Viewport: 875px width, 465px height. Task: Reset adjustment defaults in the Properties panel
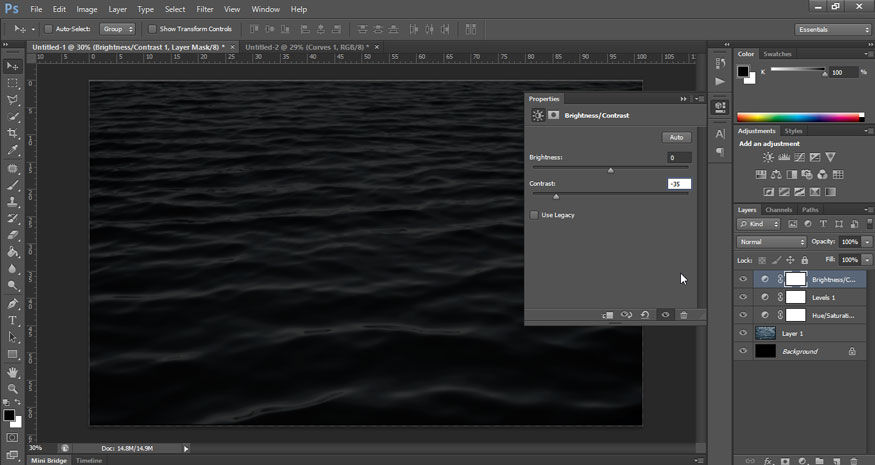coord(645,315)
